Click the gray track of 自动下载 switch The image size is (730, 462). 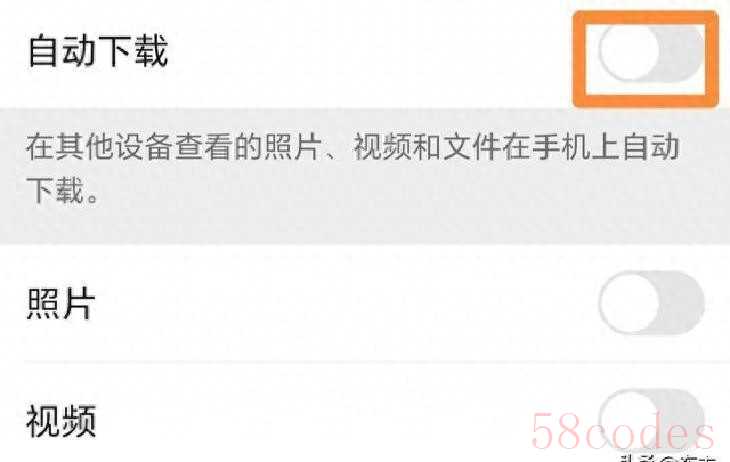click(683, 53)
